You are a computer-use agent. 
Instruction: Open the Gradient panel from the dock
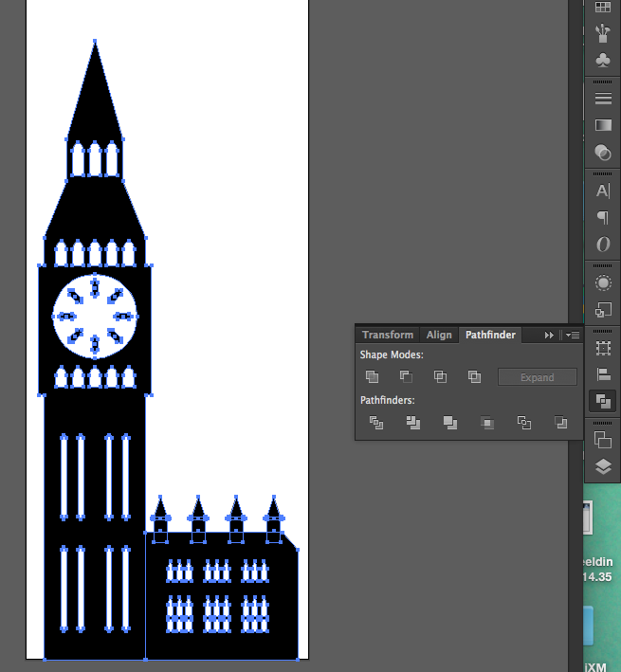(603, 125)
